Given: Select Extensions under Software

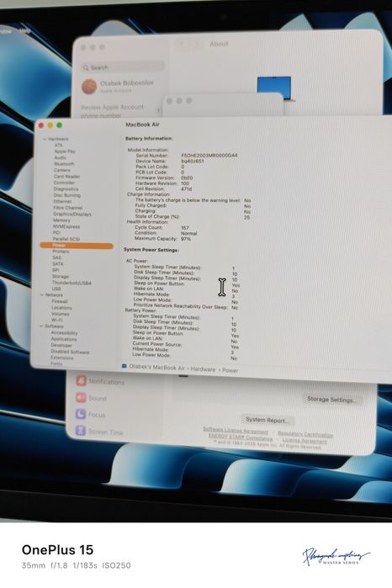Looking at the screenshot, I should [x=62, y=358].
